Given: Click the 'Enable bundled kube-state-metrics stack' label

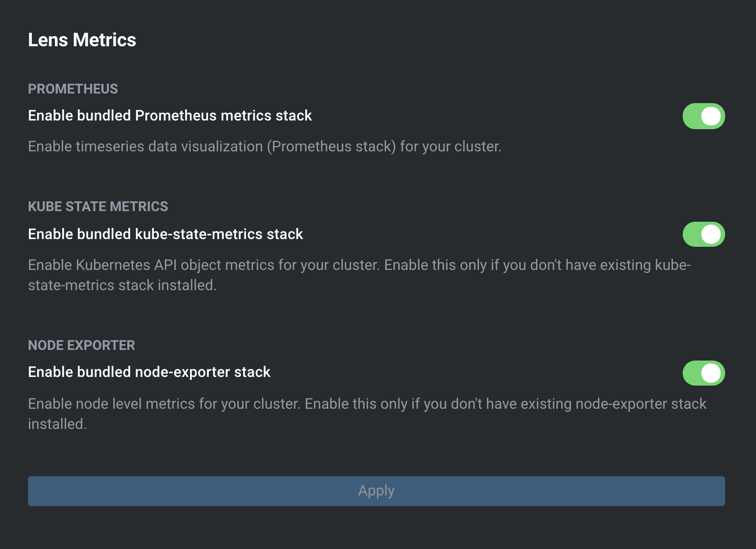Looking at the screenshot, I should tap(165, 234).
